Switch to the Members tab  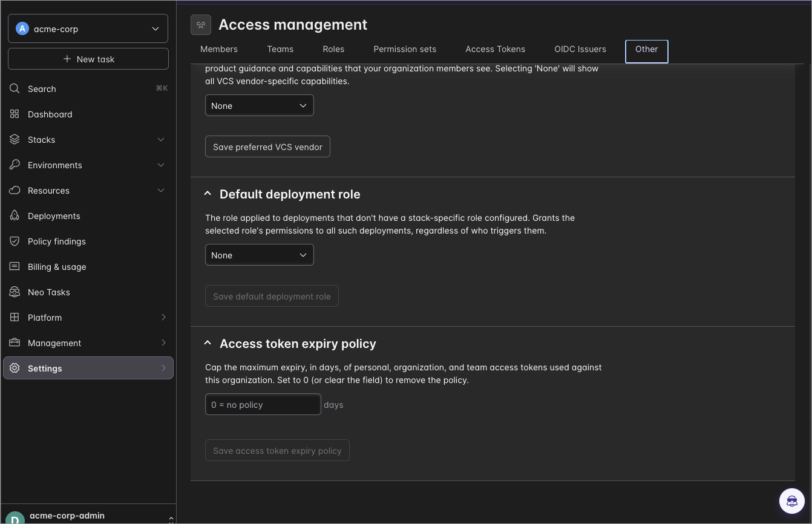219,49
